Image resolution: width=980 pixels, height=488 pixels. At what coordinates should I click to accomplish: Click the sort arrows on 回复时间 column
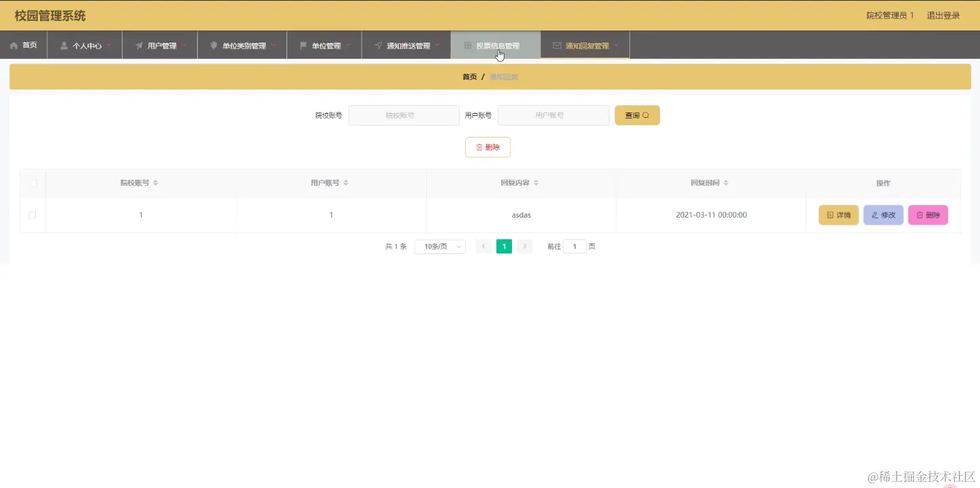[x=726, y=183]
